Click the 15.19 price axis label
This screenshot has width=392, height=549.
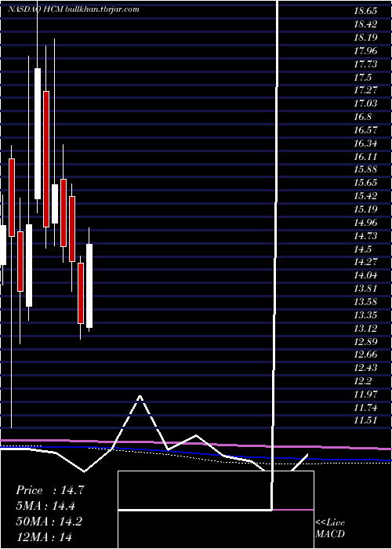(365, 209)
